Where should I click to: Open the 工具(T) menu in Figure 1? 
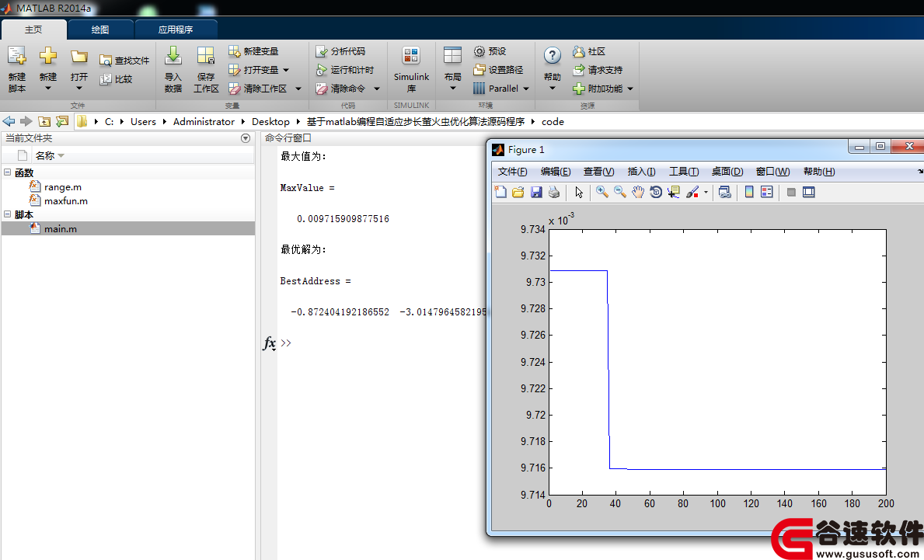tap(684, 172)
